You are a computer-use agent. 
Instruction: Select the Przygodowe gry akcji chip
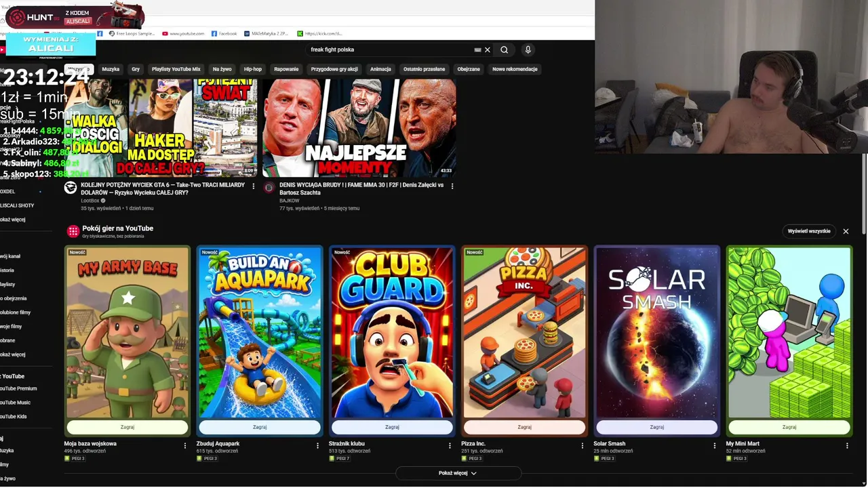point(334,69)
